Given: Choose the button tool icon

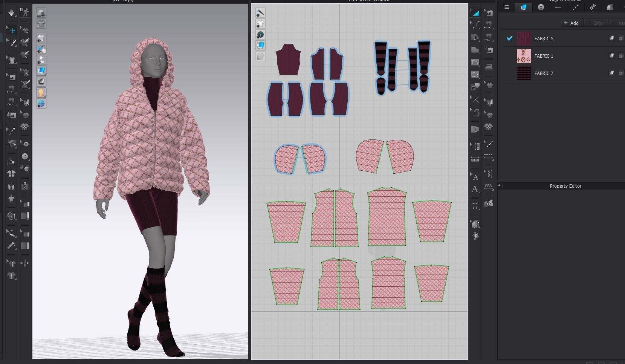Looking at the screenshot, I should pos(25,156).
